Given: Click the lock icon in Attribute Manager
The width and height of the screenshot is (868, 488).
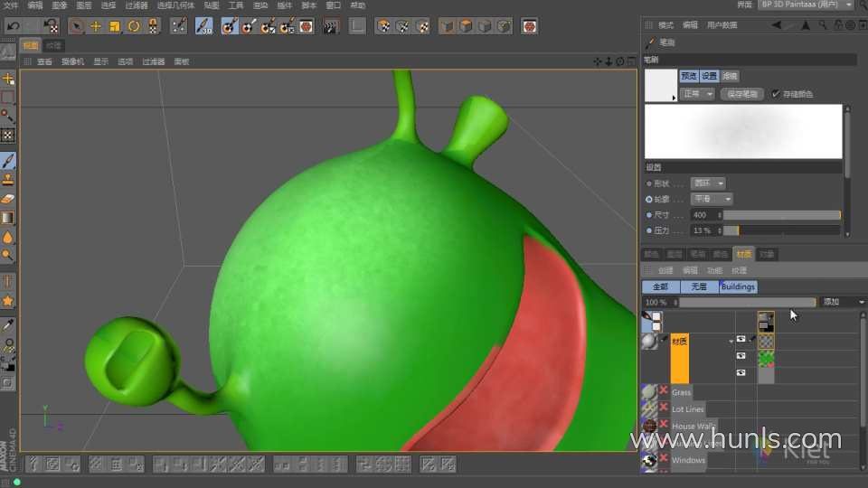Looking at the screenshot, I should (838, 25).
